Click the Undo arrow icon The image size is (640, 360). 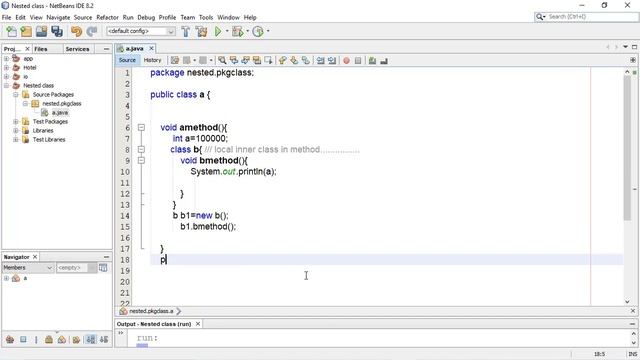pyautogui.click(x=76, y=31)
